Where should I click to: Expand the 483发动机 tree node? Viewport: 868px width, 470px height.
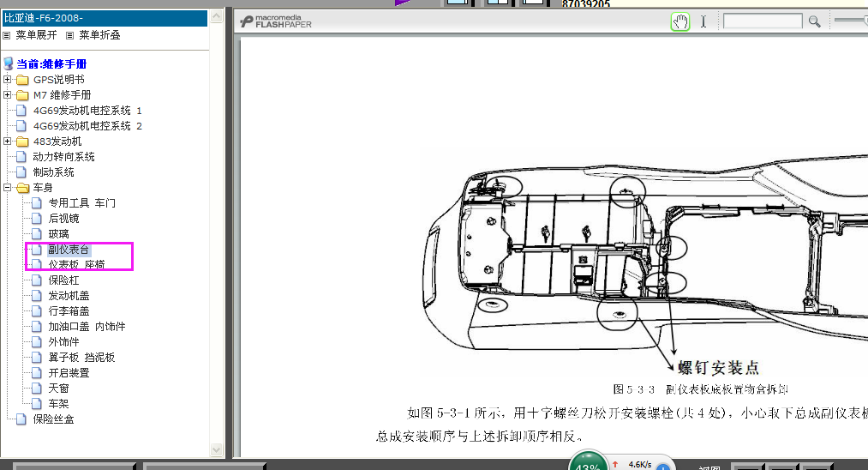8,142
